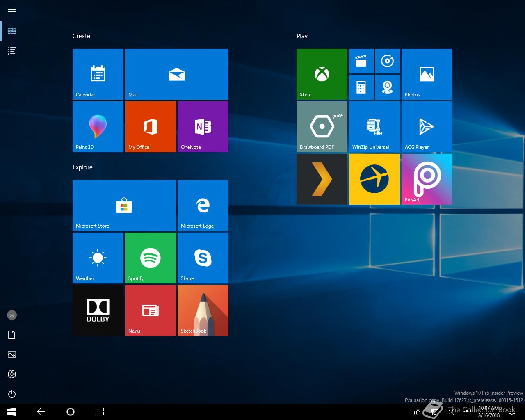Image resolution: width=525 pixels, height=420 pixels.
Task: Open the Power options menu
Action: click(12, 394)
